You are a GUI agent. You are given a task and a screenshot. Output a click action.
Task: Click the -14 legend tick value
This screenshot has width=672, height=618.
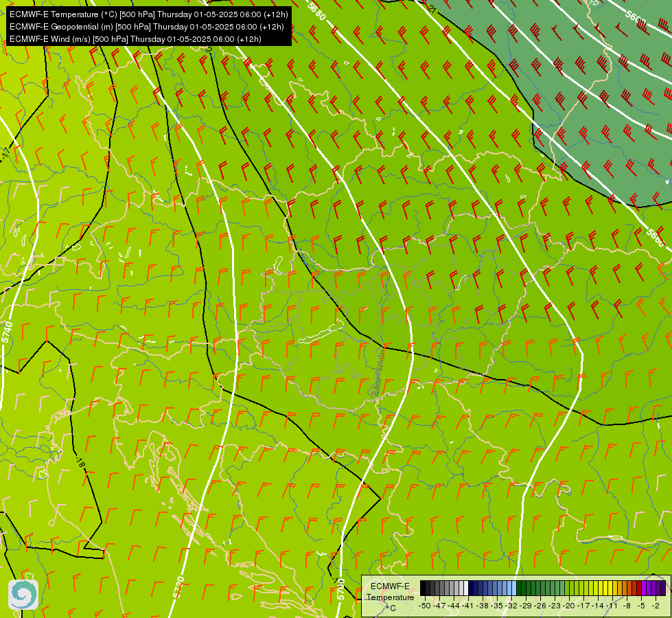tap(599, 606)
